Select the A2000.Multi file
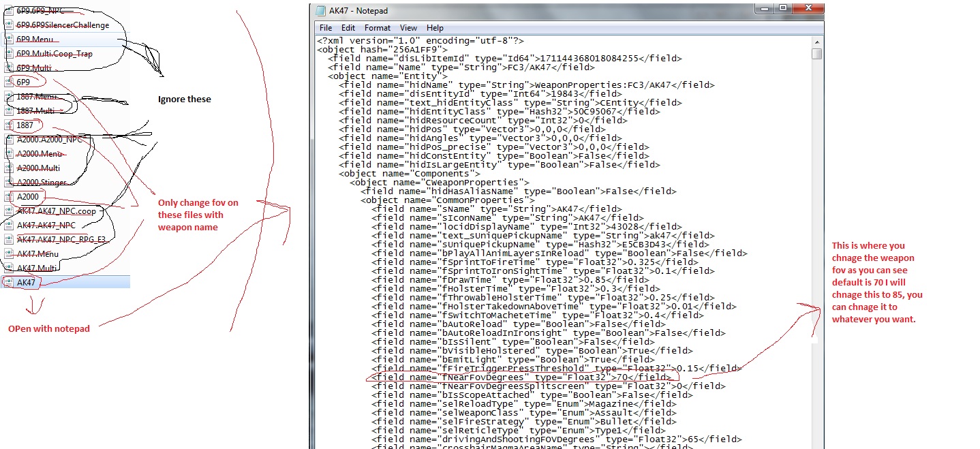This screenshot has width=980, height=449. click(39, 168)
